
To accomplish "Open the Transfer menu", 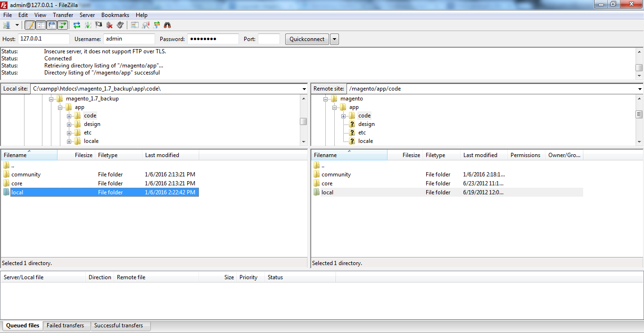I will tap(63, 15).
